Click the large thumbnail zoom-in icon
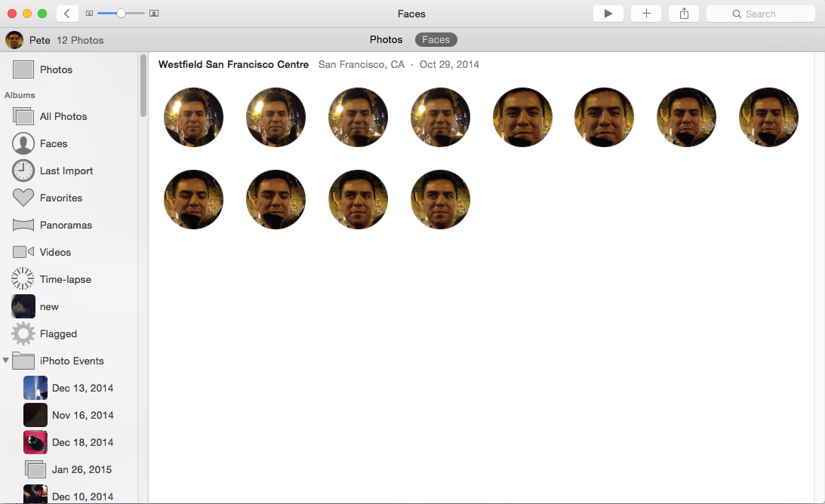 pyautogui.click(x=154, y=14)
